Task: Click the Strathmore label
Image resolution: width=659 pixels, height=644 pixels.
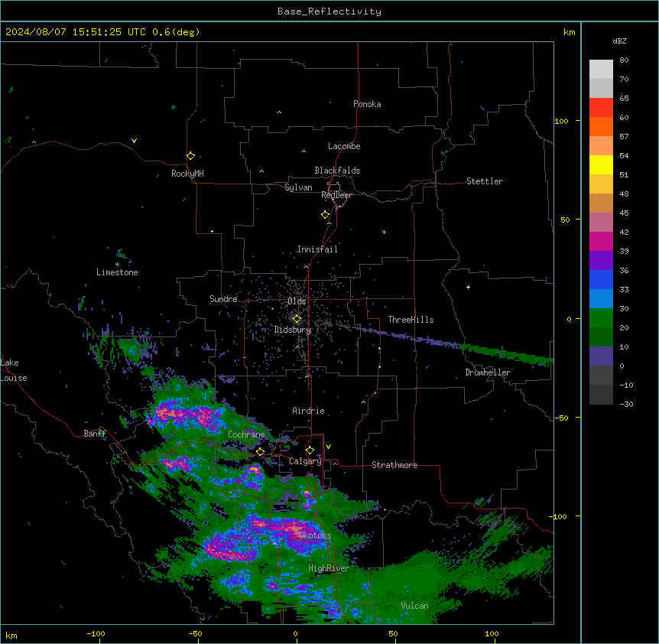Action: [394, 465]
